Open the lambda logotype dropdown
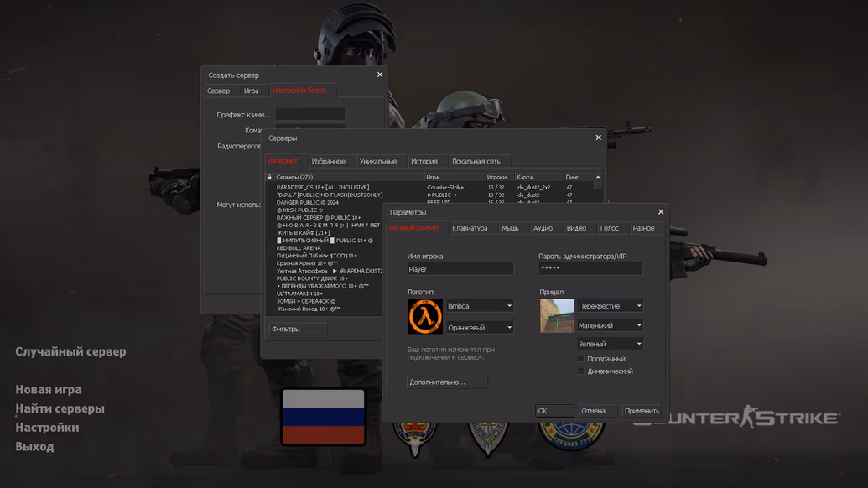This screenshot has height=488, width=868. (x=481, y=306)
